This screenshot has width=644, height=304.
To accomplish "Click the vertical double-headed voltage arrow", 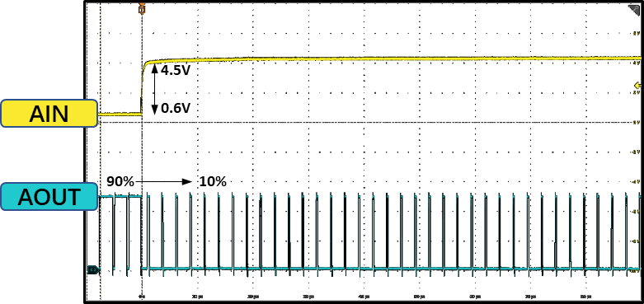I will pos(154,90).
